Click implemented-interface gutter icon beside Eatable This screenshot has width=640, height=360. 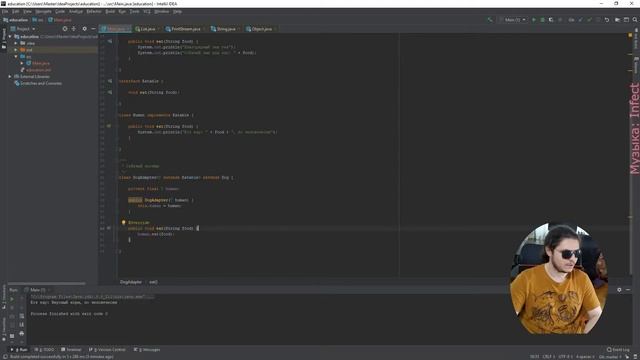[x=110, y=81]
